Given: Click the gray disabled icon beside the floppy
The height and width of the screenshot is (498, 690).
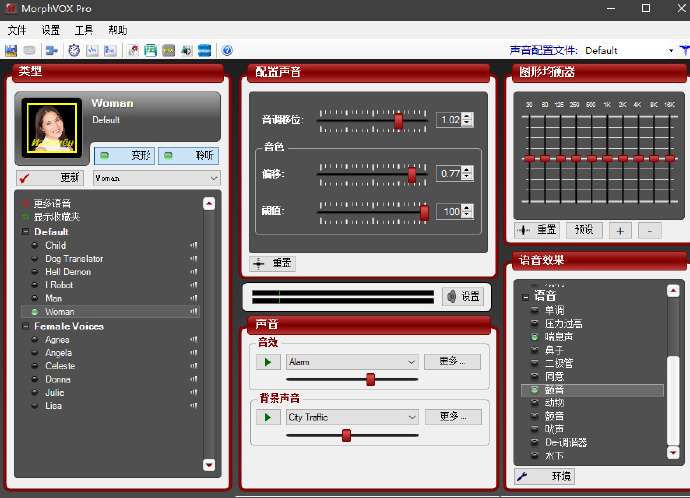Looking at the screenshot, I should click(29, 51).
